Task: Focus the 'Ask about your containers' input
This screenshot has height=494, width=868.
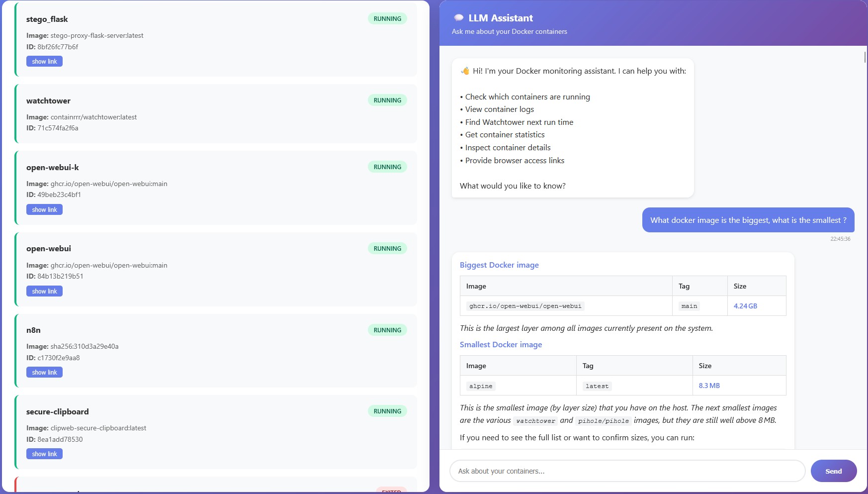Action: [x=627, y=471]
